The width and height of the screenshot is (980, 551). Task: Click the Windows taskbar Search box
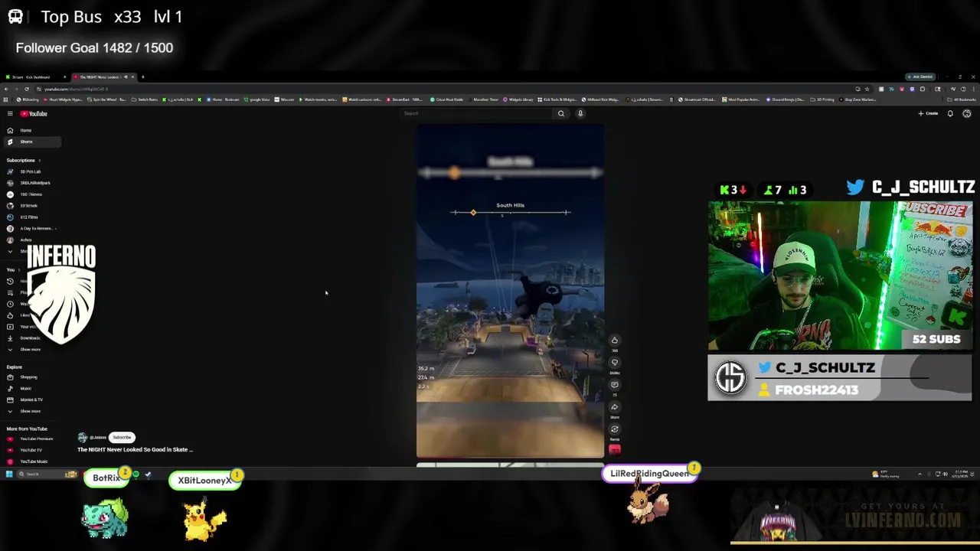pos(46,474)
